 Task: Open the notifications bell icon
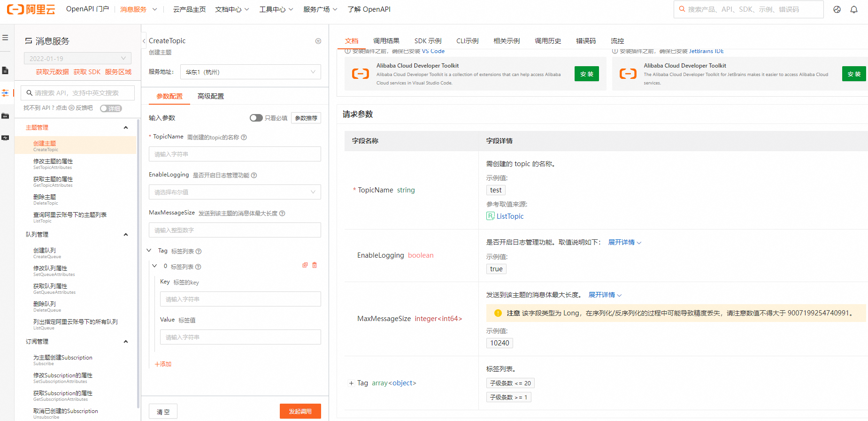click(854, 9)
